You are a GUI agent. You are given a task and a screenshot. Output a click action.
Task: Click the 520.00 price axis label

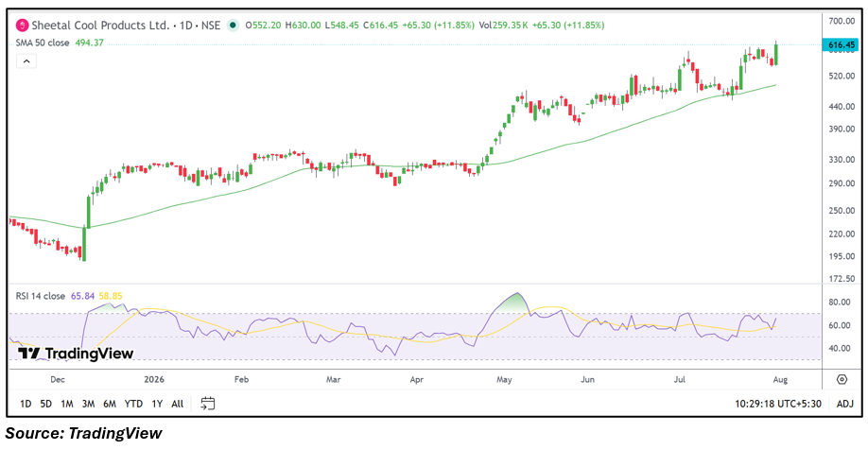(x=842, y=76)
